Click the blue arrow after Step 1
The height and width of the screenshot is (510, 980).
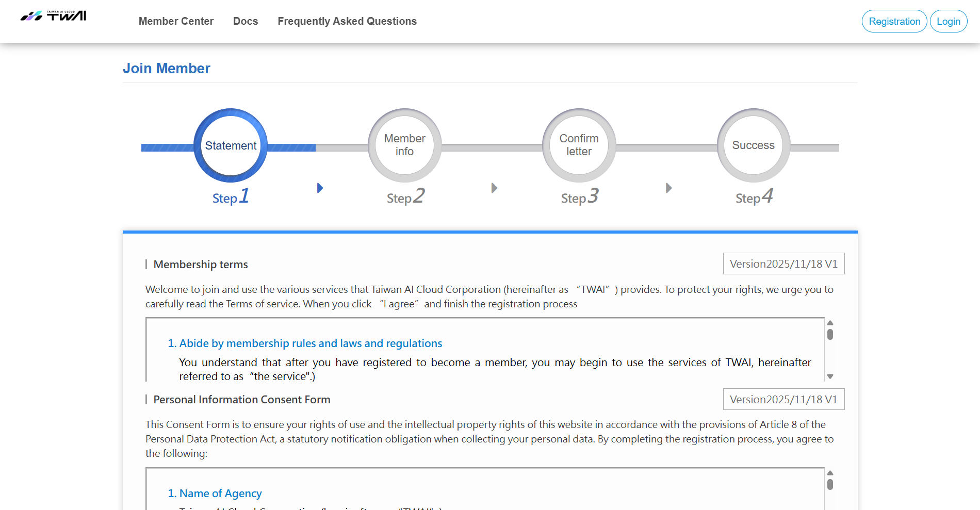pyautogui.click(x=320, y=188)
